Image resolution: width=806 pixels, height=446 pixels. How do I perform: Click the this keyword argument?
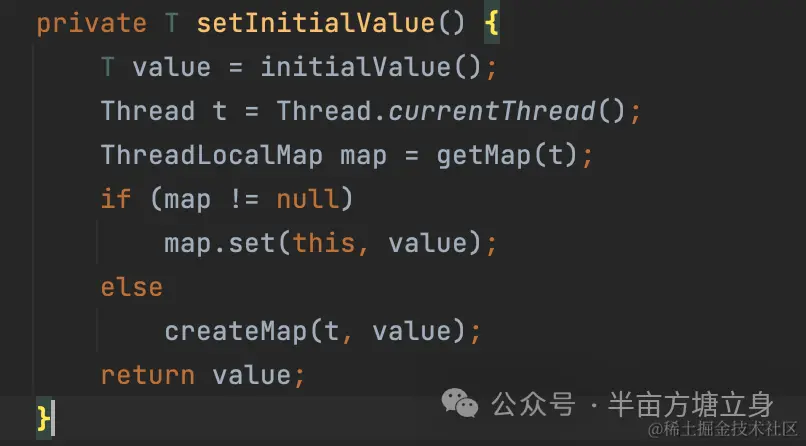tap(324, 244)
